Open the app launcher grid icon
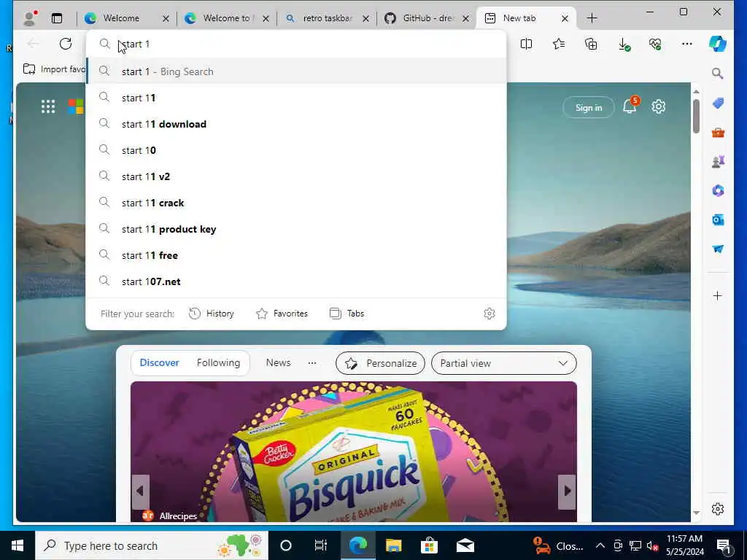747x560 pixels. click(x=48, y=106)
